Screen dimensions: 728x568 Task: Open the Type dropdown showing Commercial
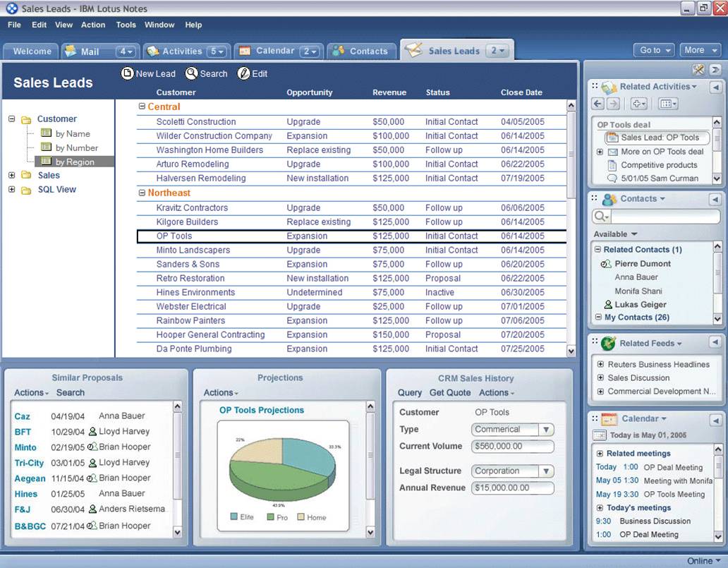(x=546, y=430)
